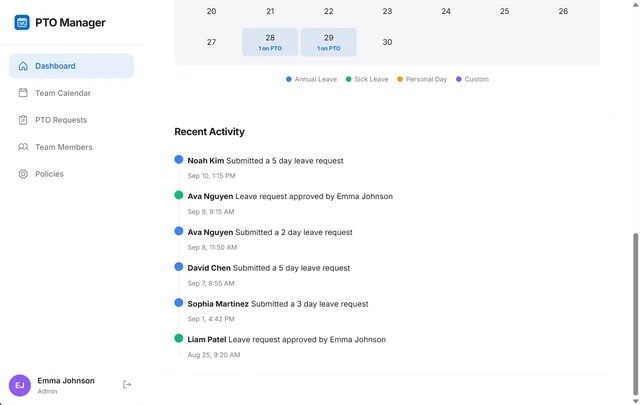Click 'Submitted a 5 day leave request' by Noah Kim
The height and width of the screenshot is (405, 640).
(x=285, y=160)
